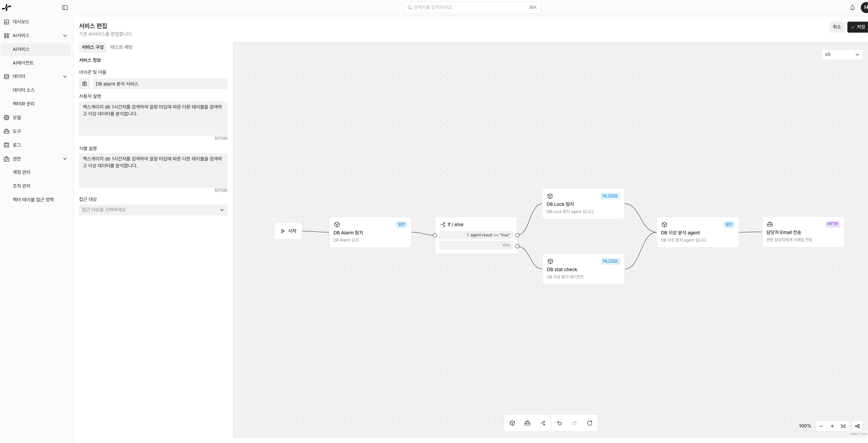Image resolution: width=868 pixels, height=443 pixels.
Task: Undo the last canvas change
Action: click(559, 423)
